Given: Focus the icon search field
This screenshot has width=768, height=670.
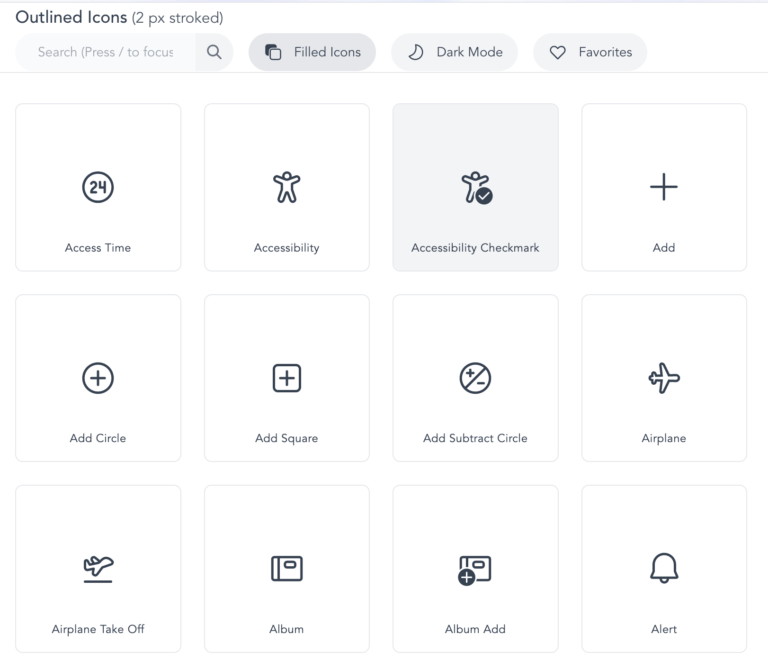Looking at the screenshot, I should (x=105, y=52).
